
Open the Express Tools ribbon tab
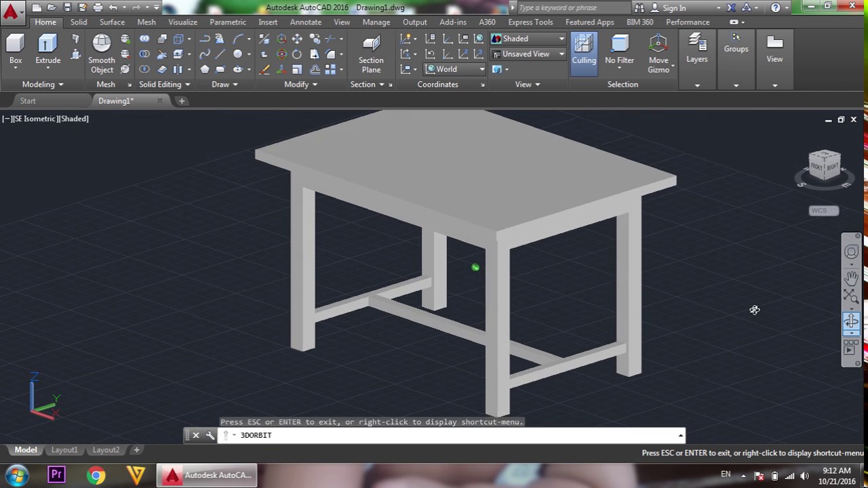pos(530,22)
